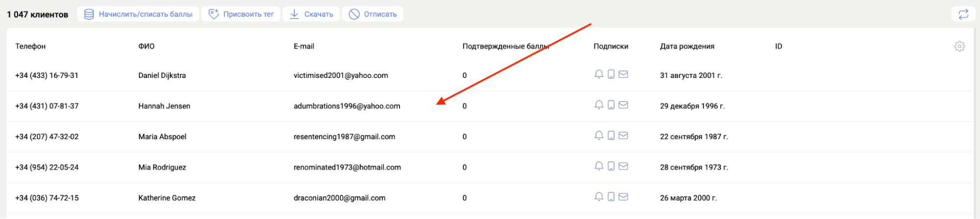
Task: Select the ФИО column header
Action: (x=146, y=46)
